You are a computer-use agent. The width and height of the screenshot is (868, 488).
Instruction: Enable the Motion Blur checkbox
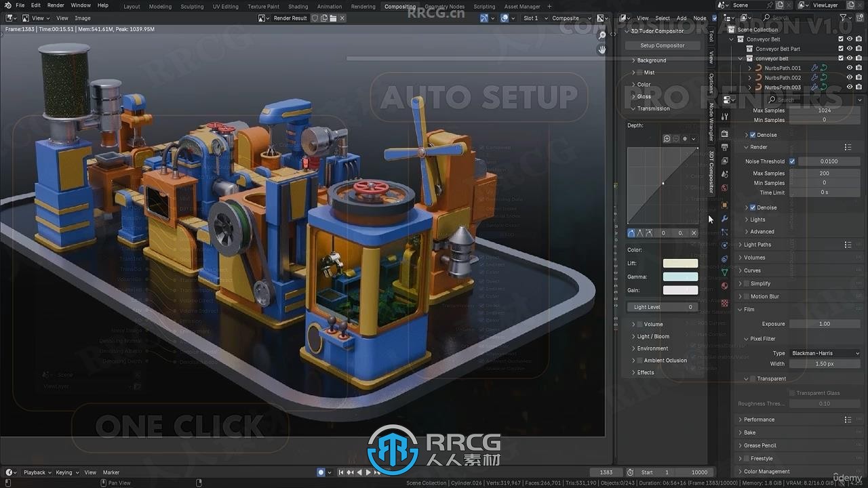747,296
